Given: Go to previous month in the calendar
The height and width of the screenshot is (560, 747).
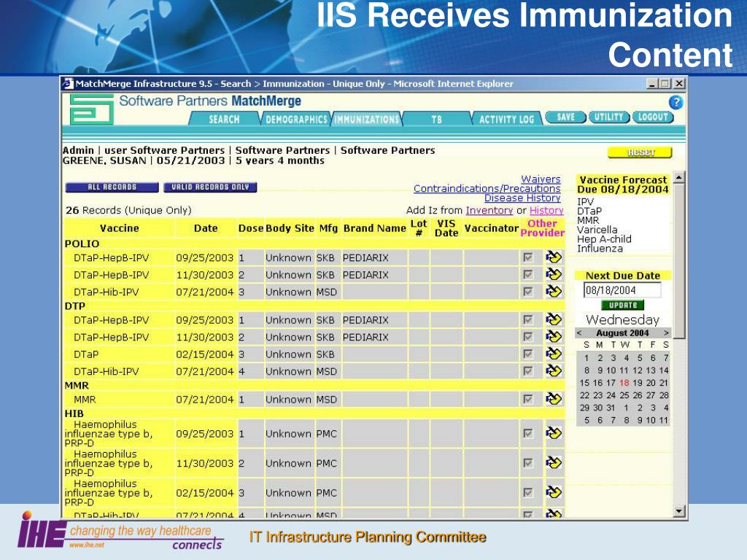Looking at the screenshot, I should [x=579, y=332].
